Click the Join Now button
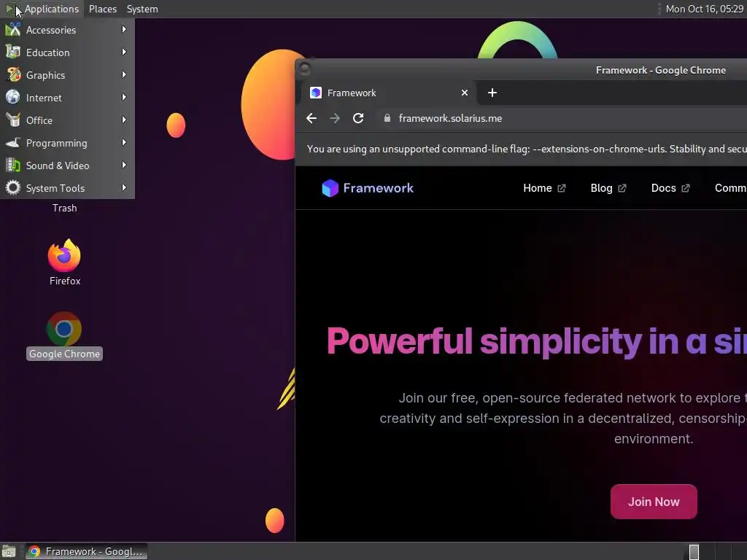Image resolution: width=747 pixels, height=560 pixels. pos(654,502)
